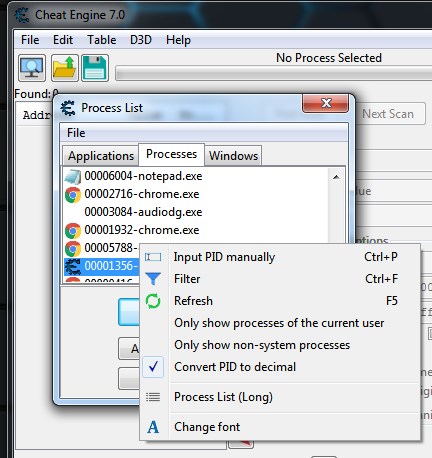This screenshot has width=432, height=458.
Task: Click the floppy disk save icon
Action: point(95,68)
